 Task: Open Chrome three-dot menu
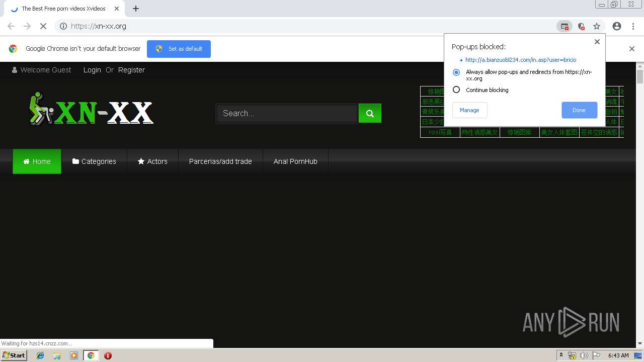pyautogui.click(x=633, y=26)
